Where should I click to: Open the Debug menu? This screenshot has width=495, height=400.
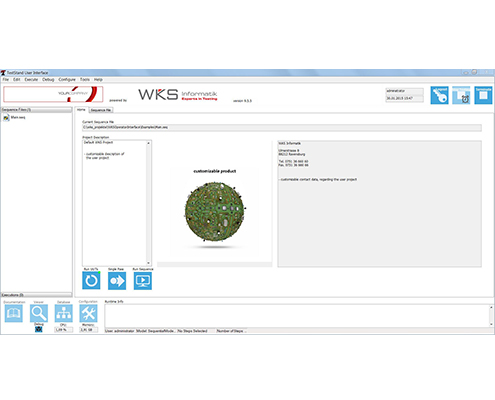coord(48,80)
